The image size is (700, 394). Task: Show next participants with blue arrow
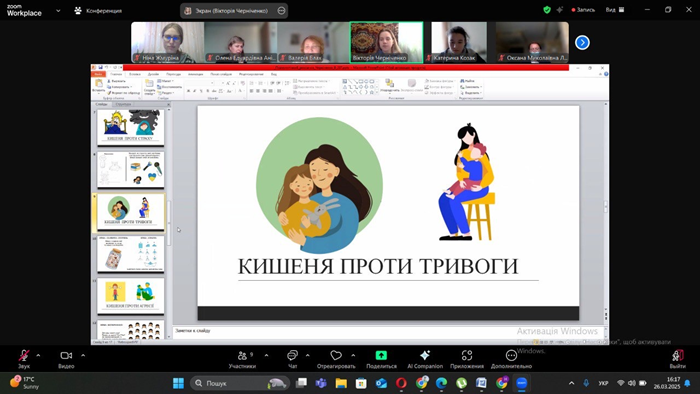[582, 42]
